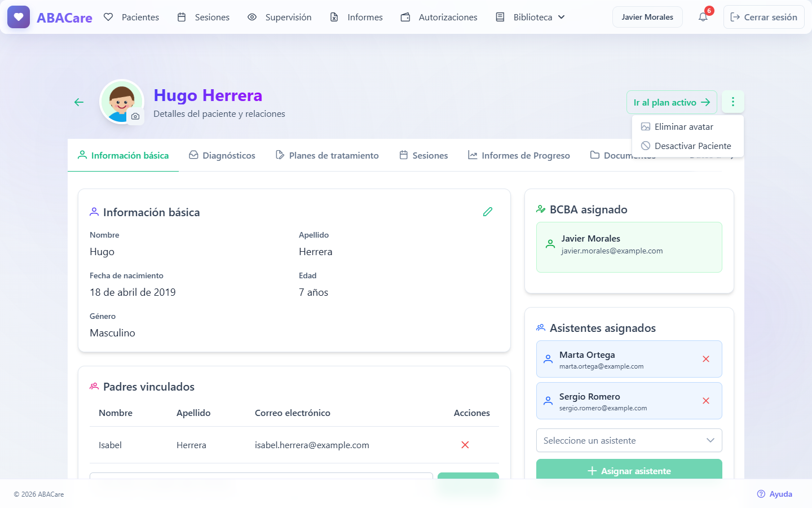Switch to the Sesiones patient tab
The height and width of the screenshot is (508, 812).
pos(423,155)
